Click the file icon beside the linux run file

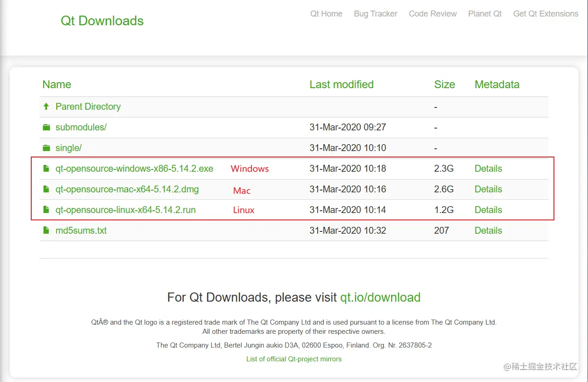[46, 210]
